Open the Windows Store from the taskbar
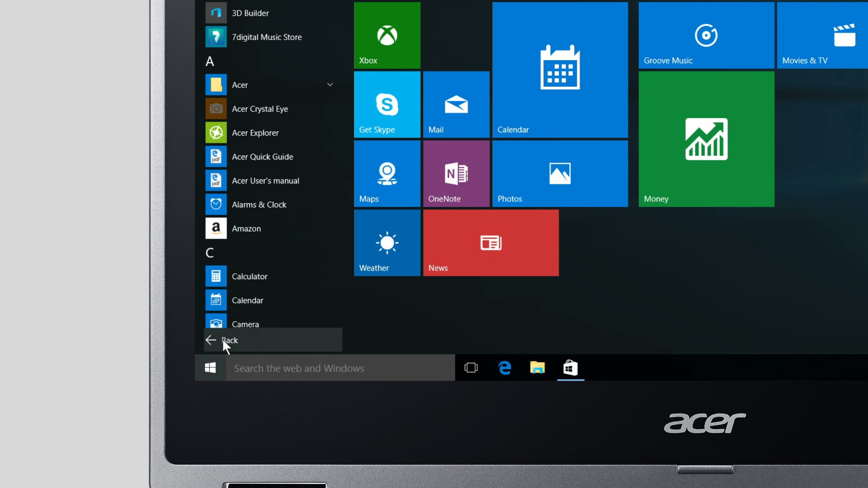This screenshot has width=868, height=488. (571, 368)
